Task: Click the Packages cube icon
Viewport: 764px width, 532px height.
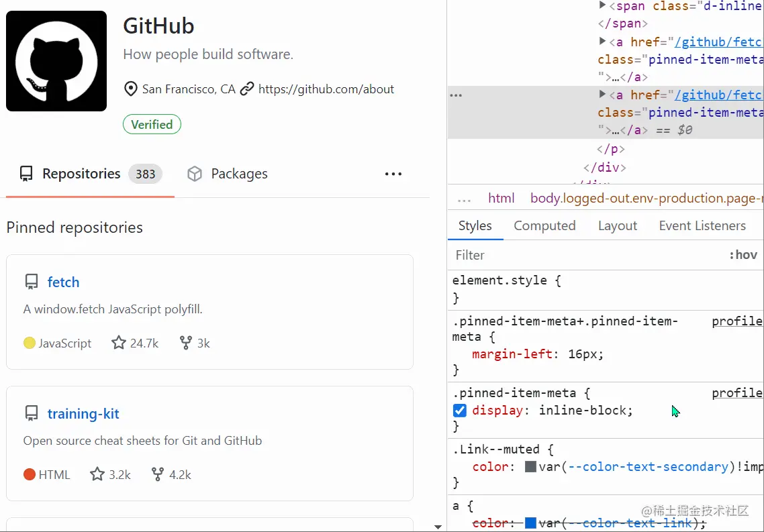Action: coord(195,174)
